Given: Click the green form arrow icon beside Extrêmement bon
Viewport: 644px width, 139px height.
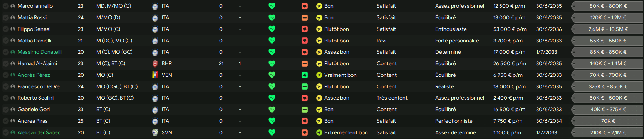Looking at the screenshot, I should (319, 133).
